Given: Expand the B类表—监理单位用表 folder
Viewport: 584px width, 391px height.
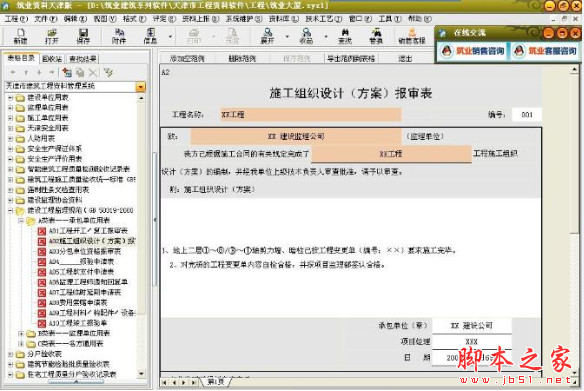Looking at the screenshot, I should (x=21, y=333).
